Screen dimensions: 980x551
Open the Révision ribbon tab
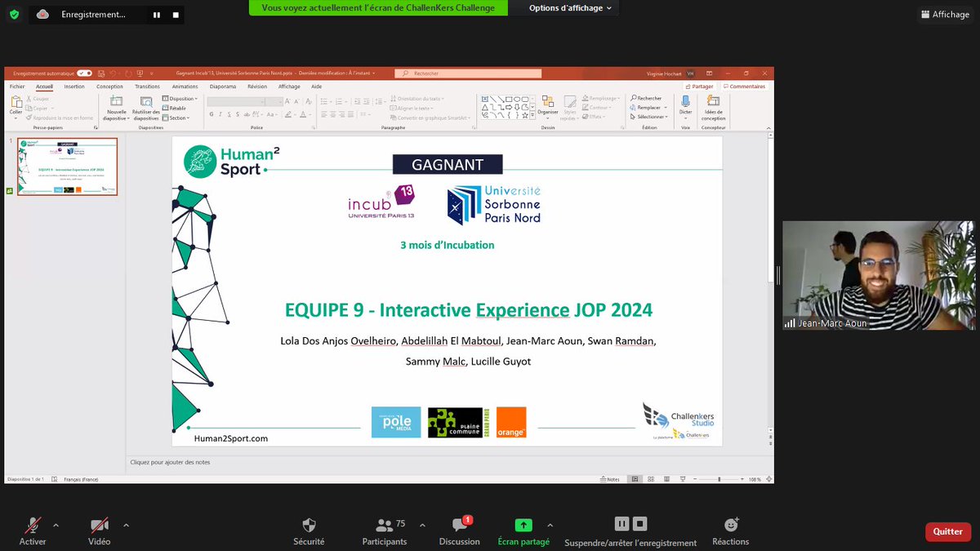tap(257, 87)
